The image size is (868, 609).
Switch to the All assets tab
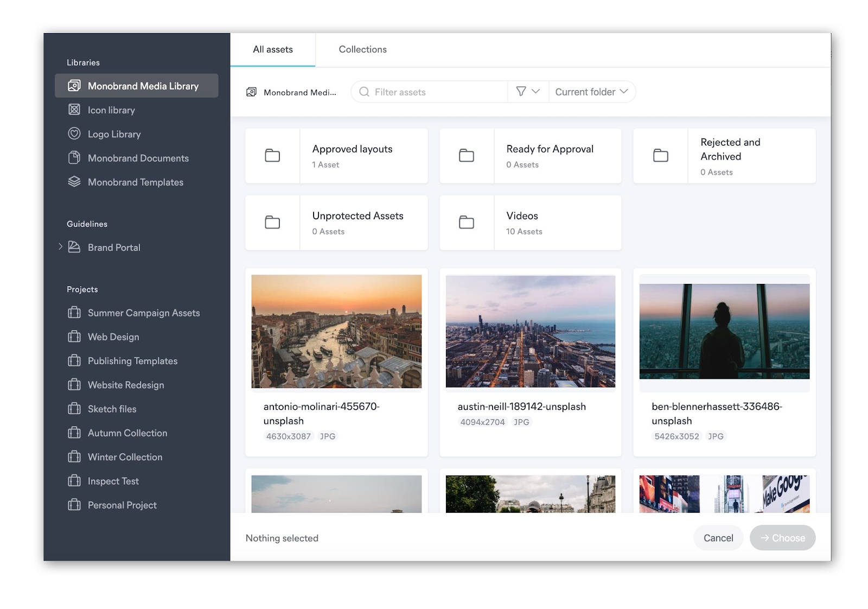coord(273,49)
